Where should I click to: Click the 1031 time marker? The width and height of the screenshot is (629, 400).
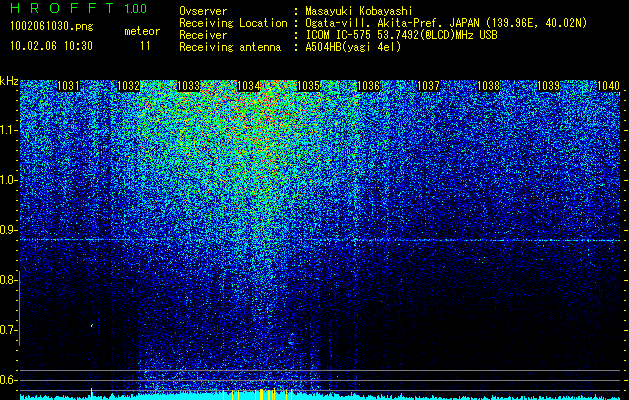pos(68,86)
